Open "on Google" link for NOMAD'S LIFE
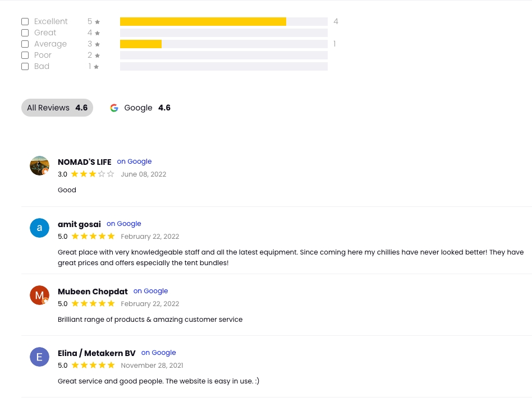This screenshot has height=402, width=532. coord(134,161)
